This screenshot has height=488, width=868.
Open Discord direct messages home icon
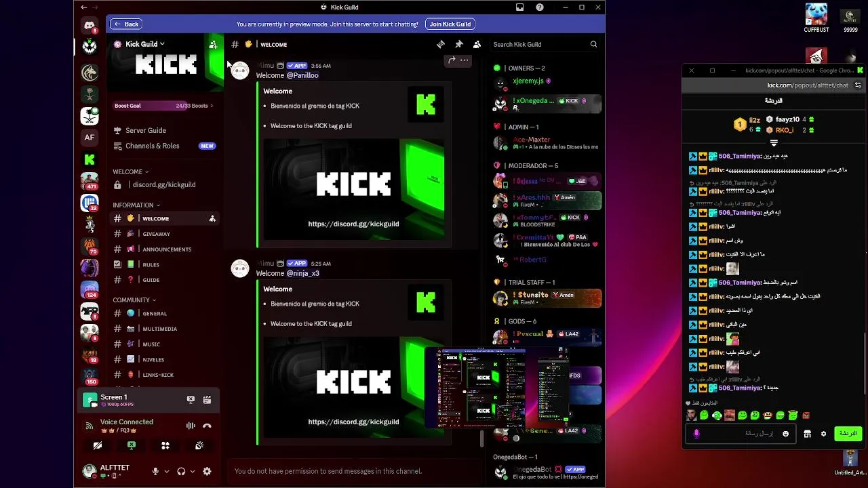pos(90,25)
